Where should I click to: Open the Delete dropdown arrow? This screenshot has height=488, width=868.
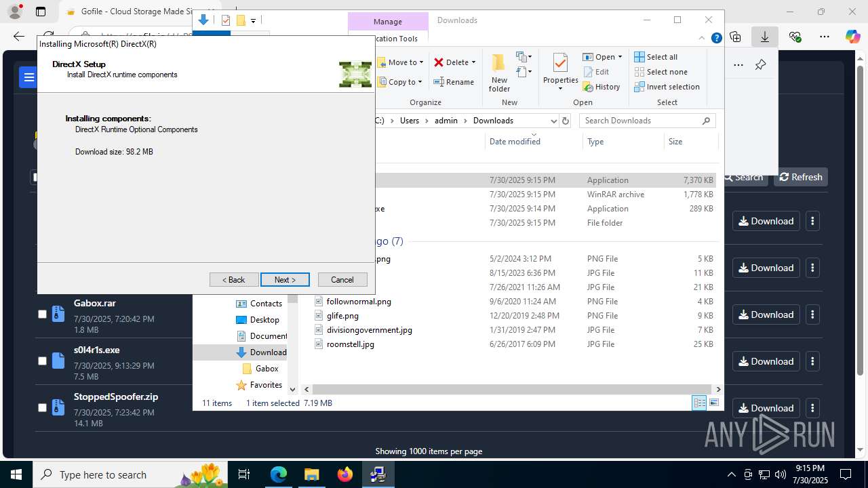tap(473, 62)
